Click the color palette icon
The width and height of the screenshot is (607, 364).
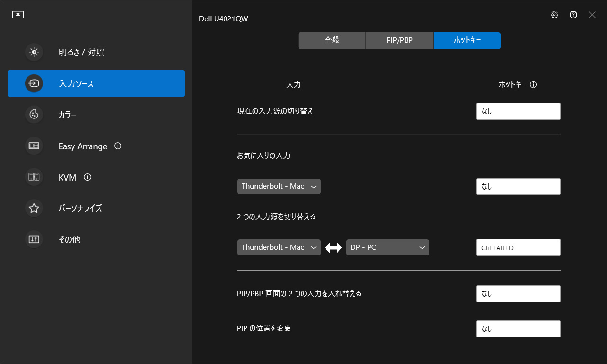tap(34, 115)
